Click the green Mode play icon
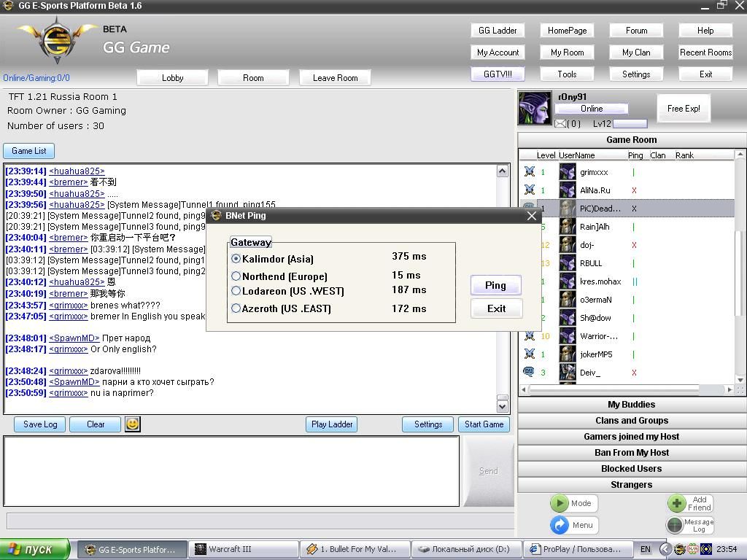 point(560,503)
